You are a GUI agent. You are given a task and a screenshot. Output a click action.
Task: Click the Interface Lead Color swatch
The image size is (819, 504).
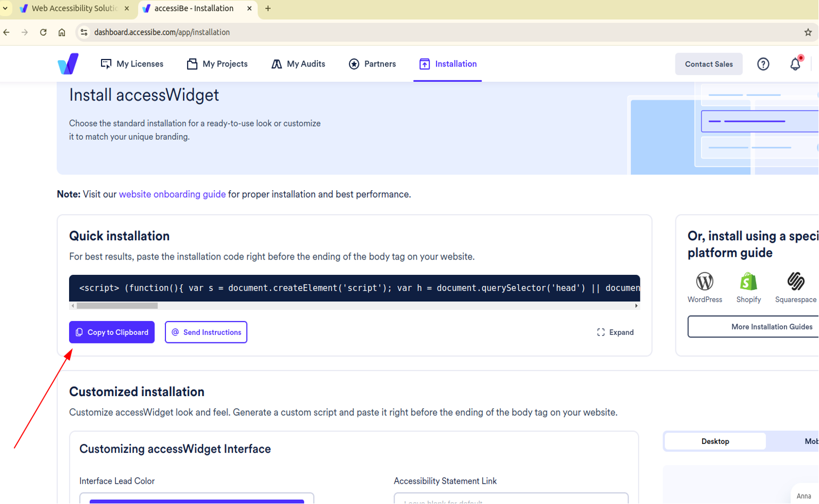click(x=197, y=501)
